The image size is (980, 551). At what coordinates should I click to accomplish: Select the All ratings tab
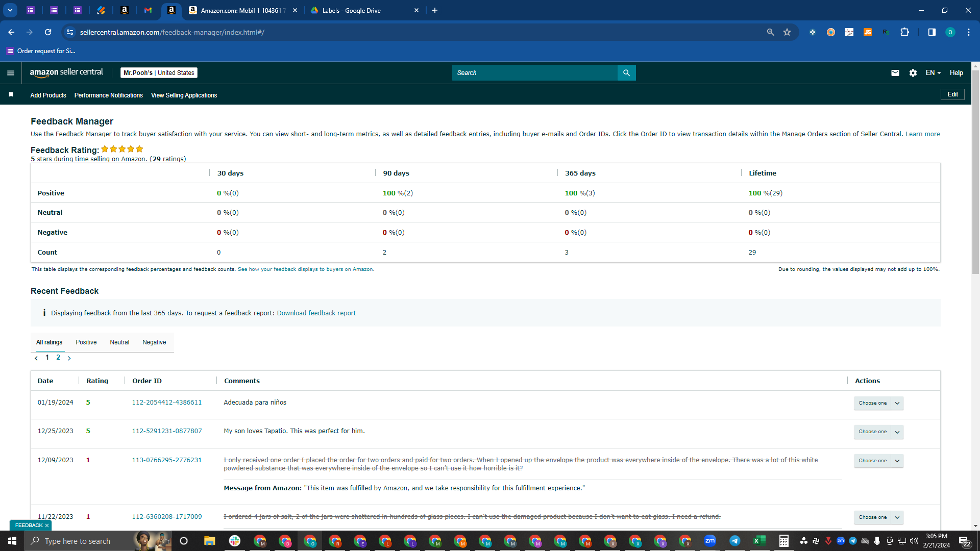tap(50, 342)
